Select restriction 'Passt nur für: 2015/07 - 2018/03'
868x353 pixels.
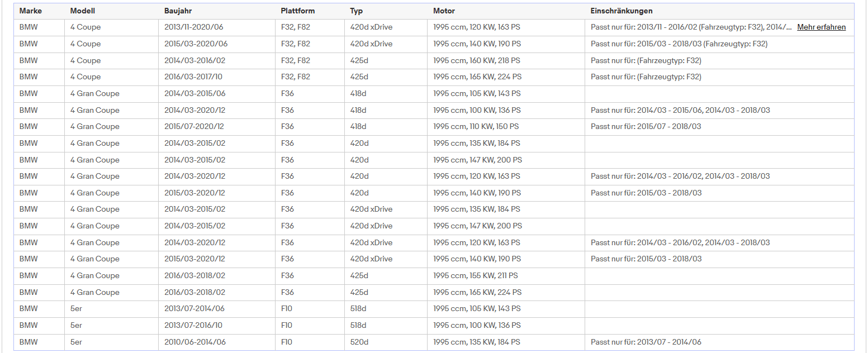tap(646, 127)
